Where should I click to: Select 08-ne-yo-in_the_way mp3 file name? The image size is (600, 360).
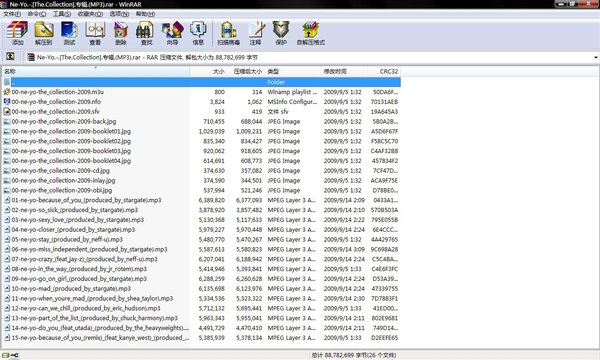tap(79, 269)
